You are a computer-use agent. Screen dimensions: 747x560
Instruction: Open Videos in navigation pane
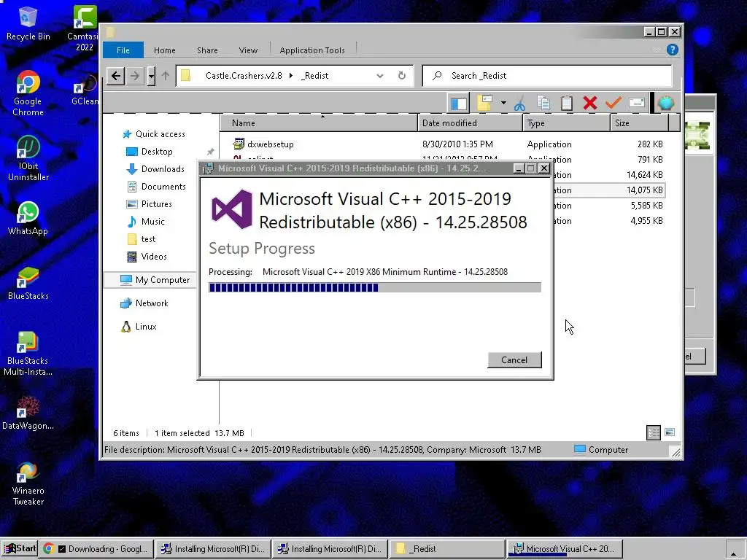point(146,257)
